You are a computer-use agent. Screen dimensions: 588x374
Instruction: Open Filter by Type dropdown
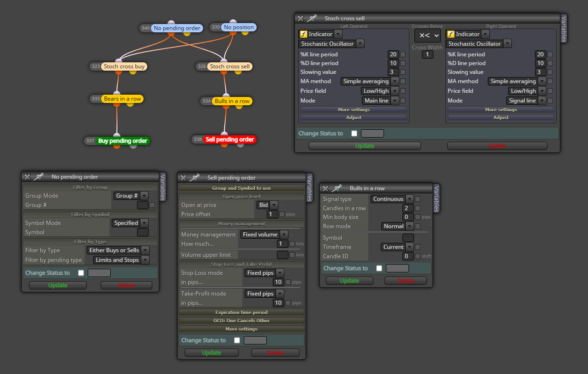click(118, 250)
